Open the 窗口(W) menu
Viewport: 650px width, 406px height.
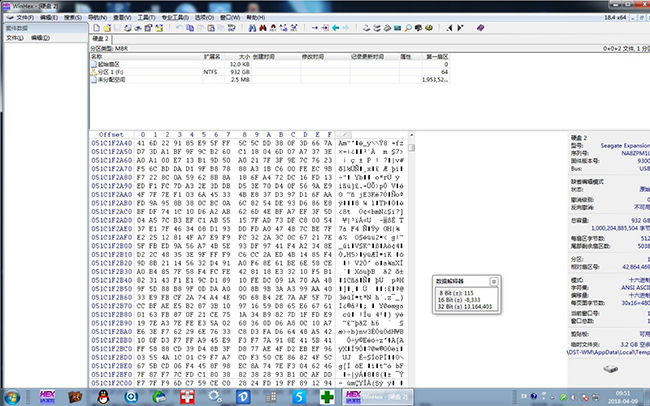point(230,17)
